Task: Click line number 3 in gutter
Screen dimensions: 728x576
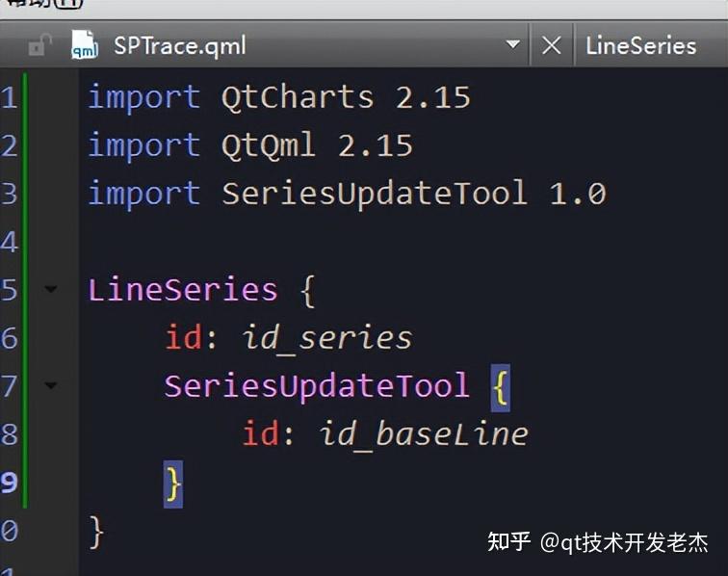Action: click(9, 194)
